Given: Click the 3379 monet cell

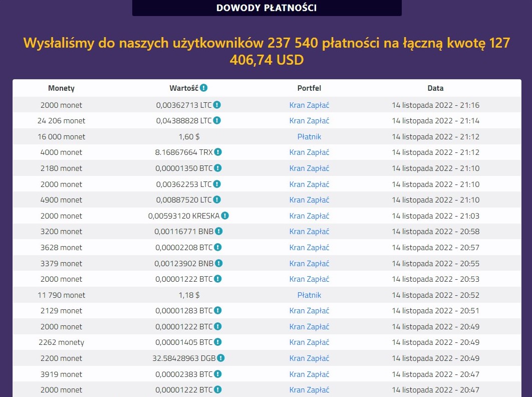Looking at the screenshot, I should point(62,264).
